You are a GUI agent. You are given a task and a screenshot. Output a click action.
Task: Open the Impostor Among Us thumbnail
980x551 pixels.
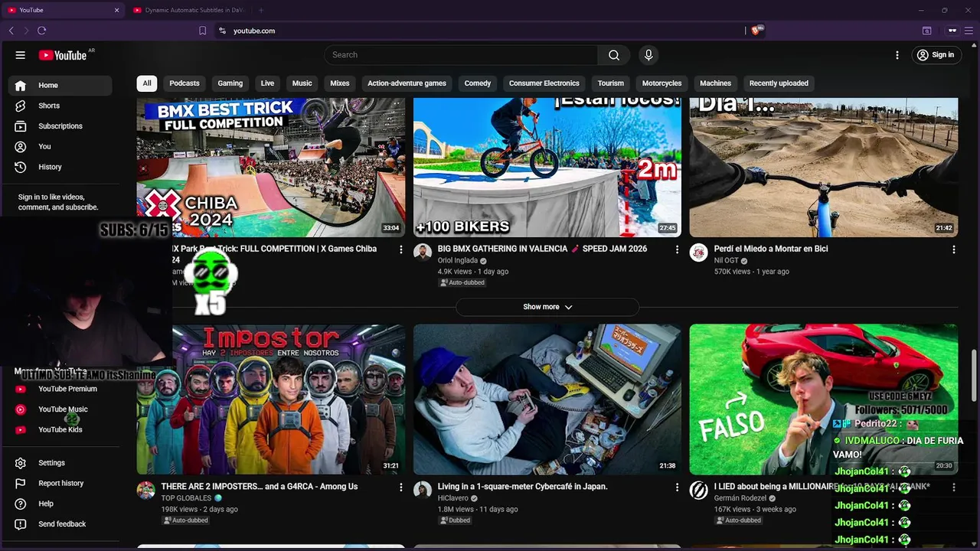click(271, 399)
